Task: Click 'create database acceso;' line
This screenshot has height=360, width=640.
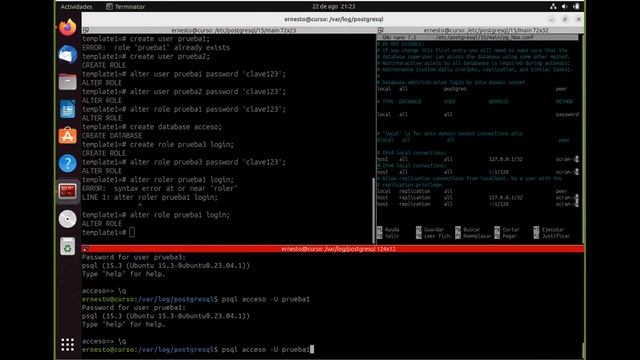Action: coord(152,127)
